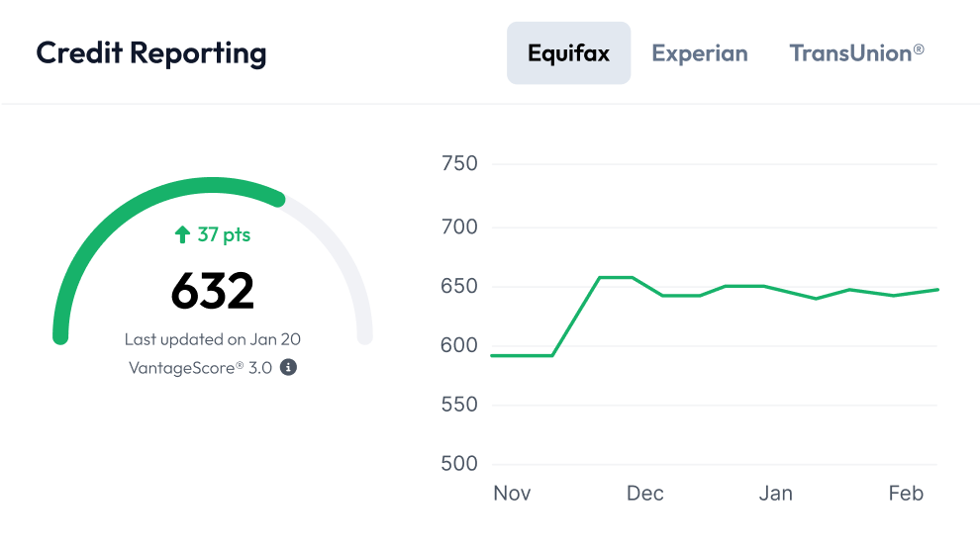Click the Jan month label
The height and width of the screenshot is (550, 980).
click(x=775, y=493)
